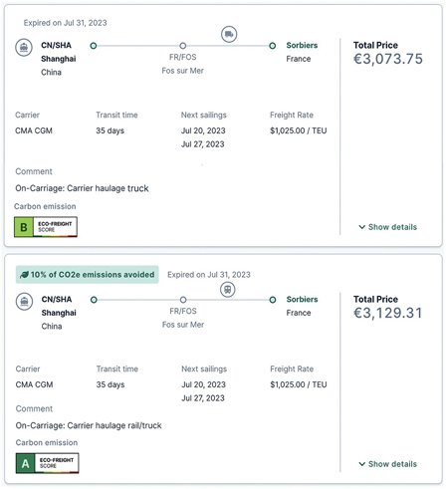Open Sorbiers destination link in first quote

302,45
